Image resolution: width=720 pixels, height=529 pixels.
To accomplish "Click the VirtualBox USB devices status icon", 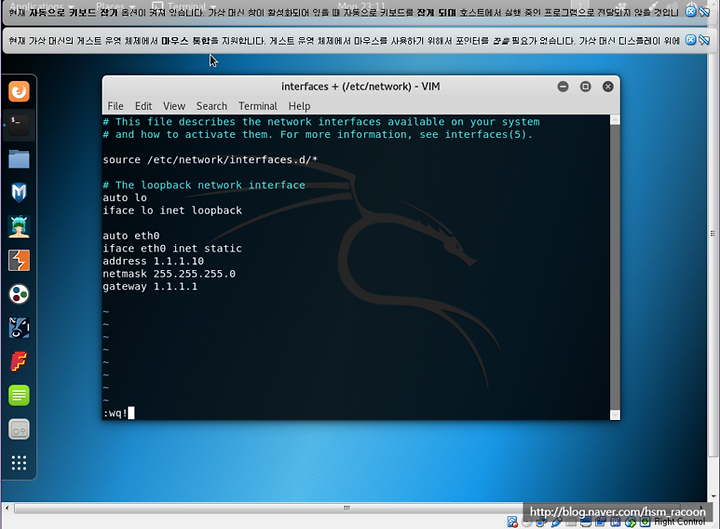I will (x=557, y=522).
